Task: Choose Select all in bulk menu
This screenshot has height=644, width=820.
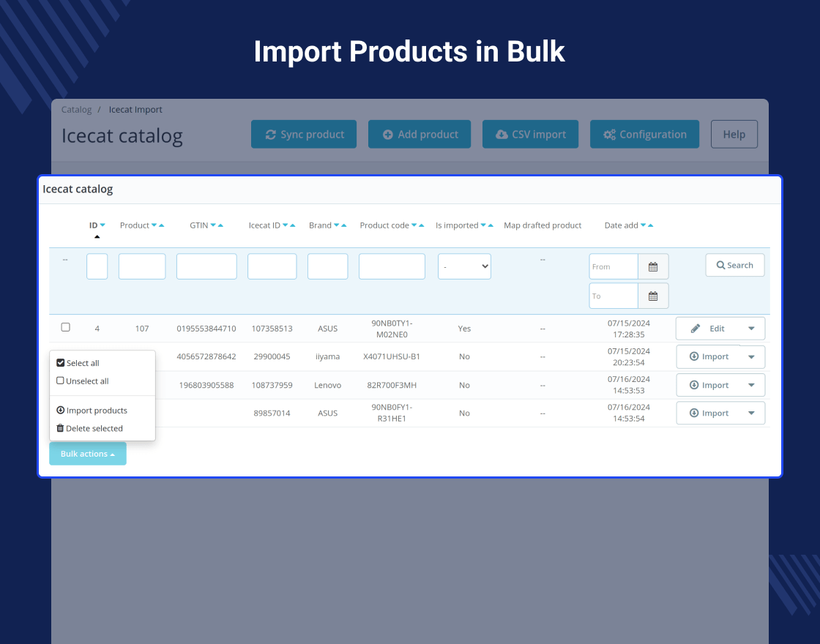Action: (x=78, y=363)
